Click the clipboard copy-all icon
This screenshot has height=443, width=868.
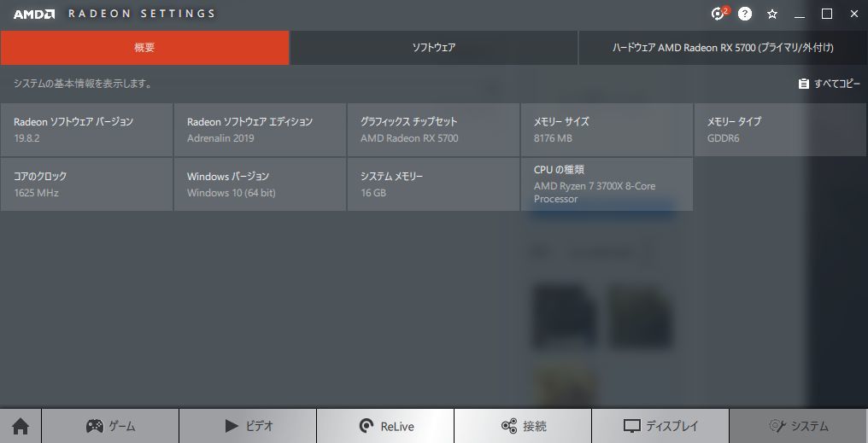(803, 84)
